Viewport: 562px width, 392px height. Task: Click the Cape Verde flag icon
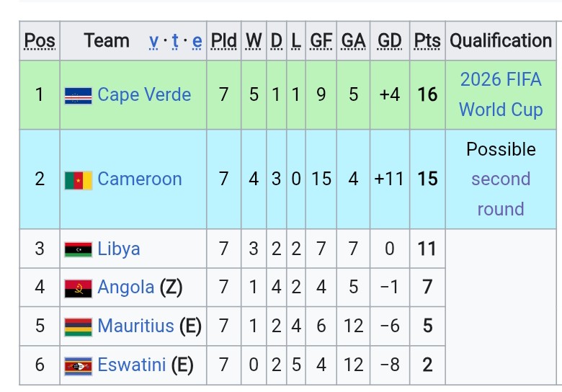point(78,96)
